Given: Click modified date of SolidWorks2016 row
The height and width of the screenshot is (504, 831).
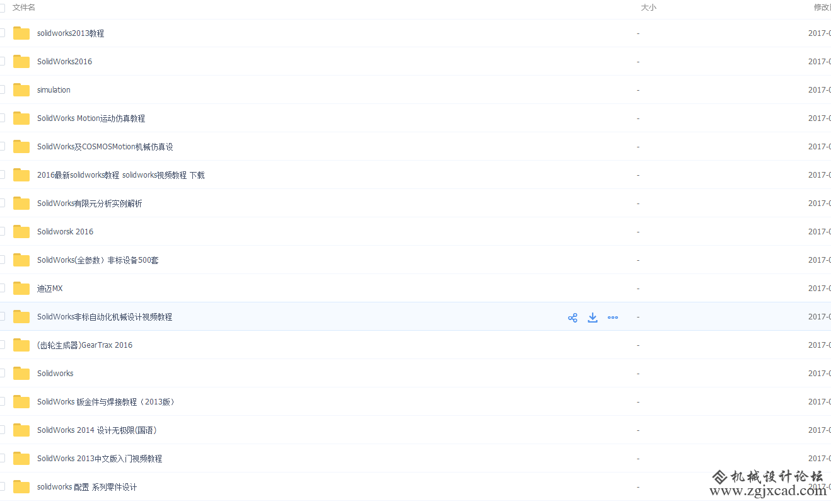Looking at the screenshot, I should [x=820, y=62].
